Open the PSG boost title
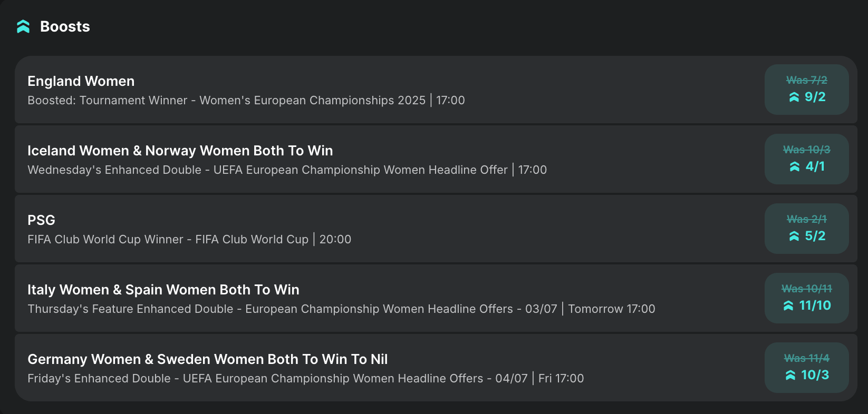Screen dimensions: 868x414 [x=41, y=220]
